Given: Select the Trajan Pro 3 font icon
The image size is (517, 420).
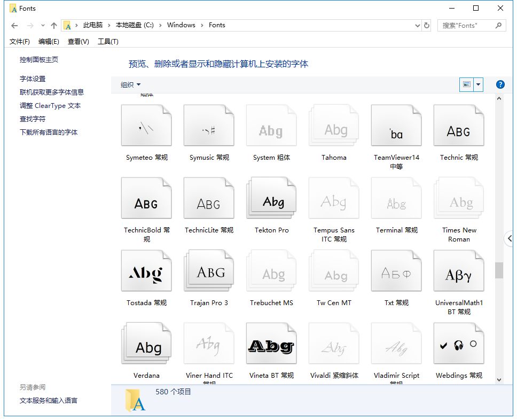Looking at the screenshot, I should click(209, 270).
